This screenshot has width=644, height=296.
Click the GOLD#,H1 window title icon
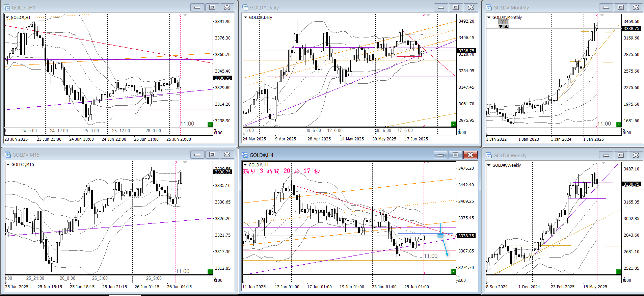point(7,7)
